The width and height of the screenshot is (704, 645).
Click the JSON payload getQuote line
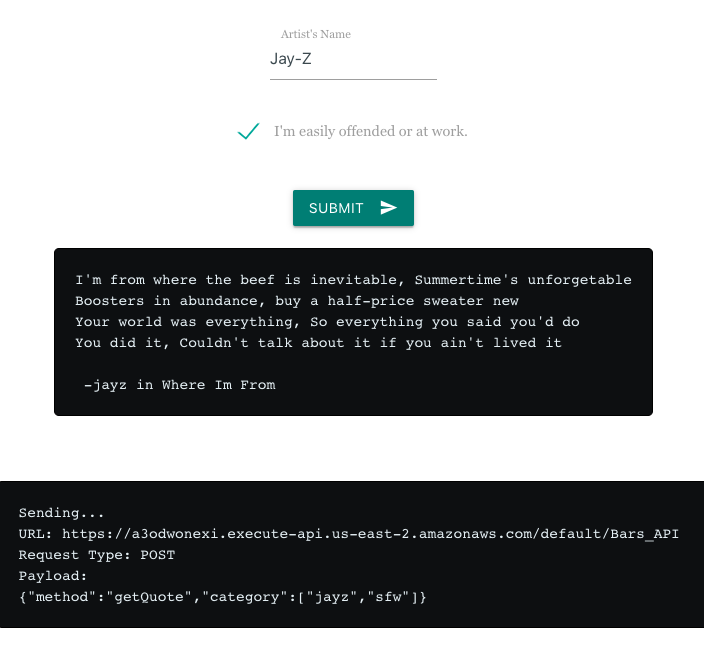coord(222,597)
